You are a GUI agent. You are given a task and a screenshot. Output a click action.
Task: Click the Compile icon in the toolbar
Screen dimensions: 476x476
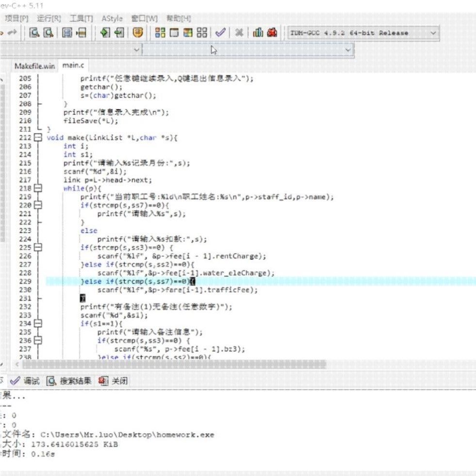[220, 33]
